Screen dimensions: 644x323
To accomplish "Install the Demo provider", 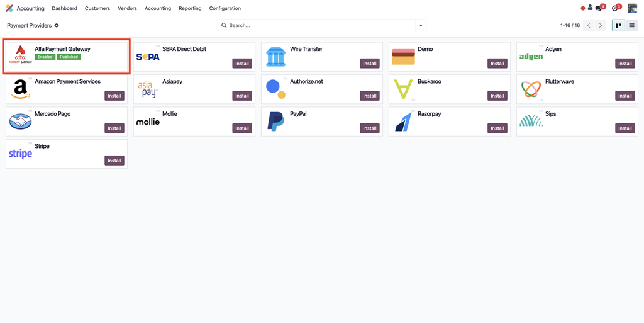I will pyautogui.click(x=497, y=64).
